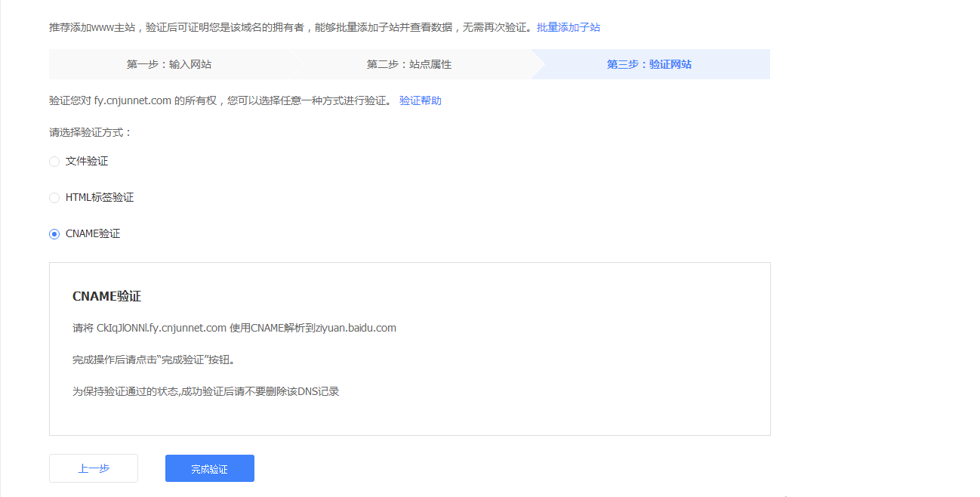This screenshot has width=980, height=497.
Task: Click the 上一步 button
Action: (93, 468)
